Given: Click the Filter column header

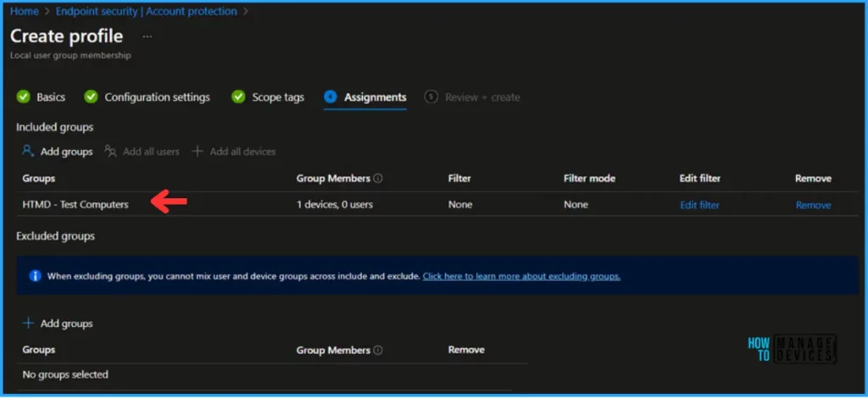Looking at the screenshot, I should (459, 179).
